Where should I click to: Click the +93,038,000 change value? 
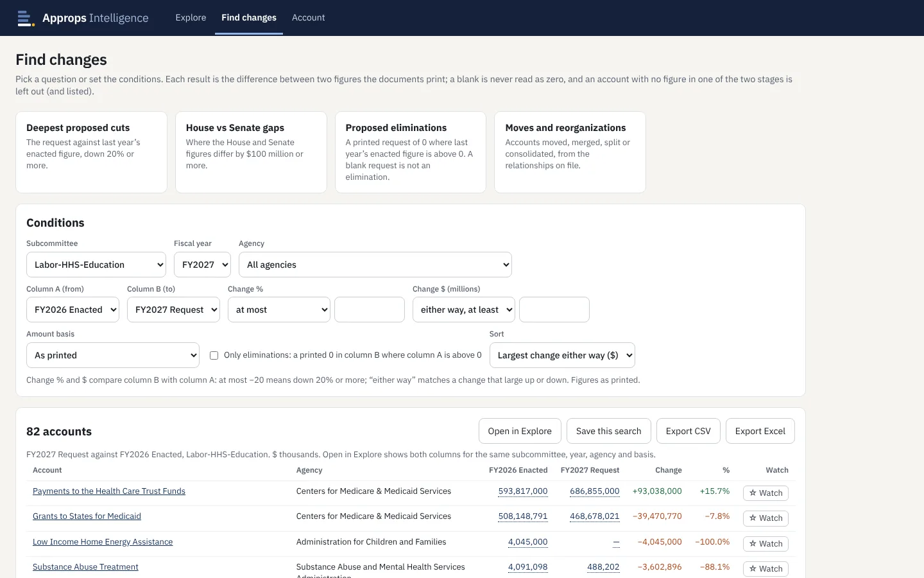pos(657,491)
